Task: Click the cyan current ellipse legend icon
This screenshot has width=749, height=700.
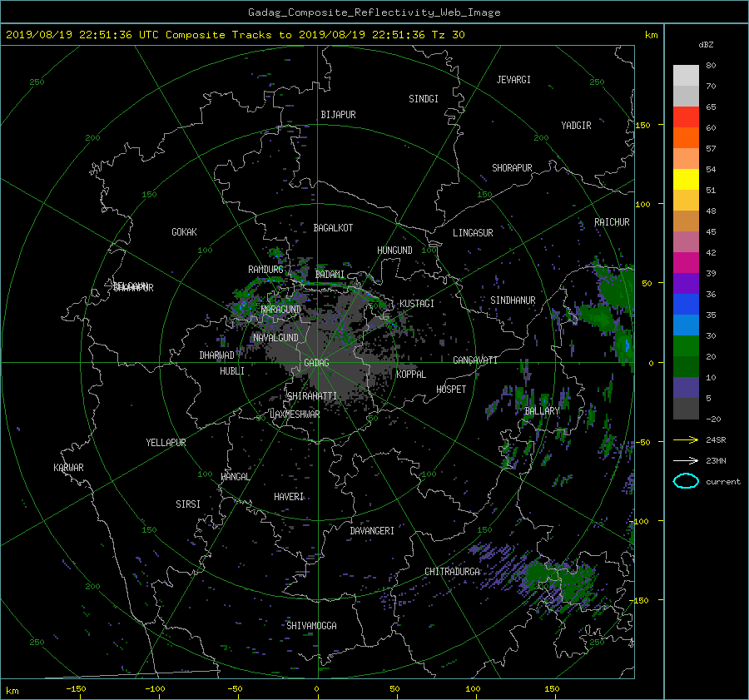Action: (x=686, y=481)
